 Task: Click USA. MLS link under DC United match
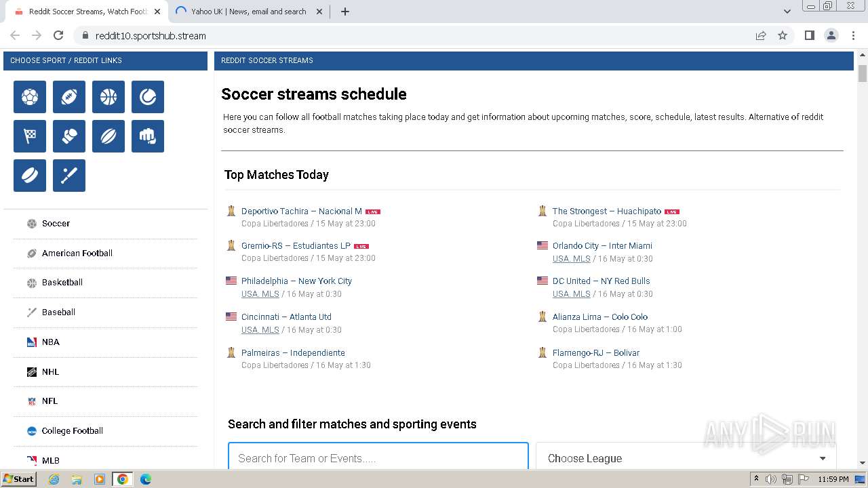(x=572, y=294)
